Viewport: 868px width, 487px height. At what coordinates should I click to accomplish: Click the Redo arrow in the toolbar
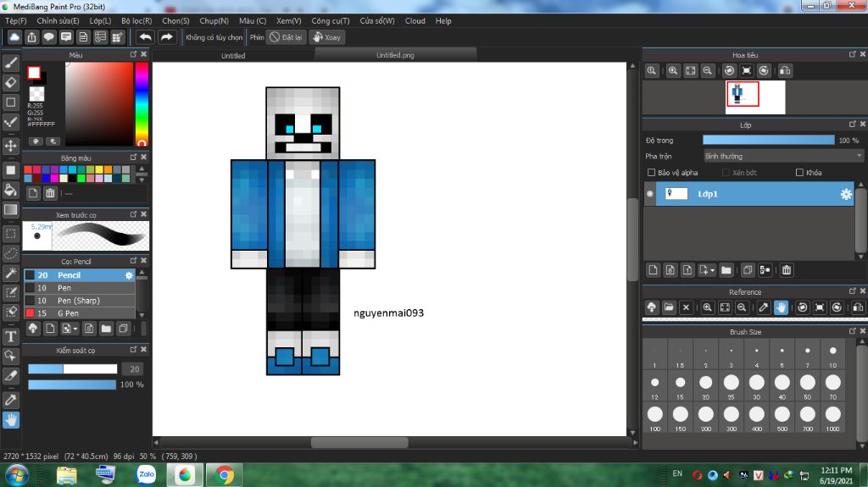pyautogui.click(x=166, y=37)
